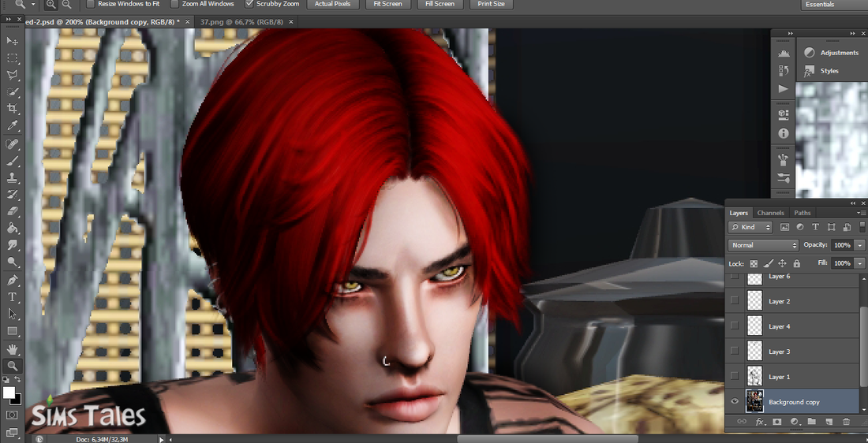Click the Add layer mask icon
The width and height of the screenshot is (868, 443).
pyautogui.click(x=776, y=422)
